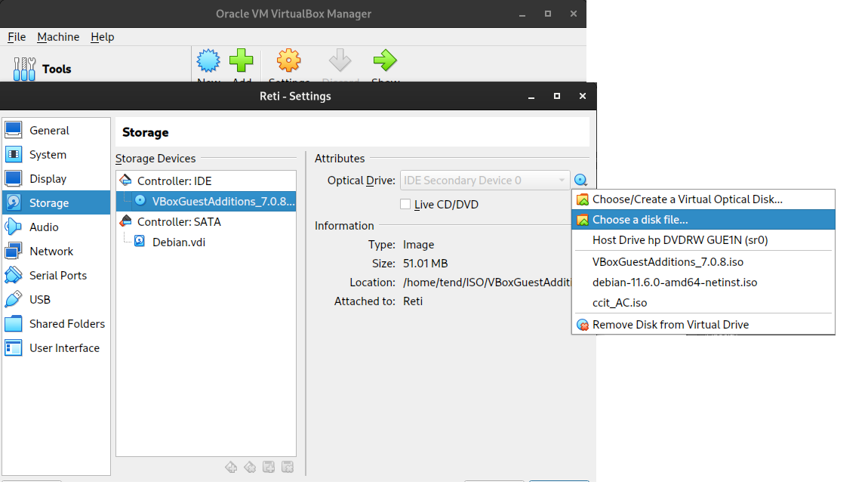Click the remove controller icon below tree
The width and height of the screenshot is (868, 494).
click(250, 468)
